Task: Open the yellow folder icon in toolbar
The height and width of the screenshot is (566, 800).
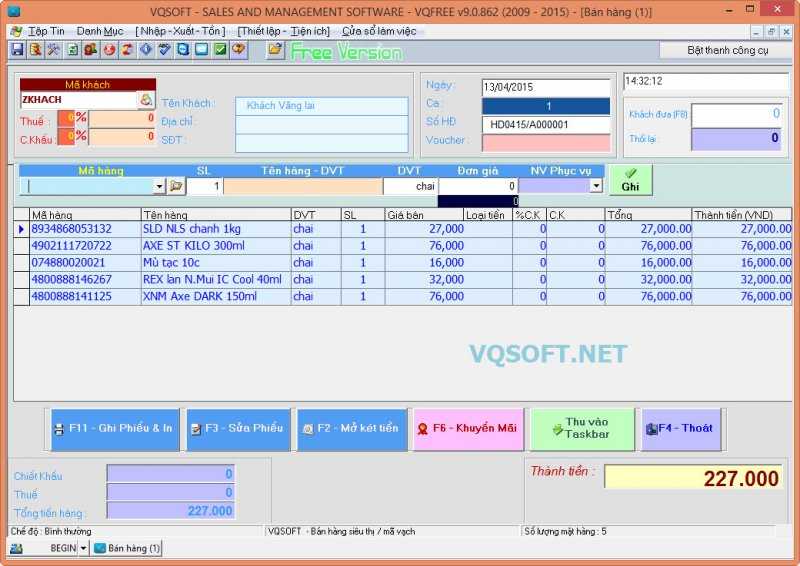Action: pos(275,49)
